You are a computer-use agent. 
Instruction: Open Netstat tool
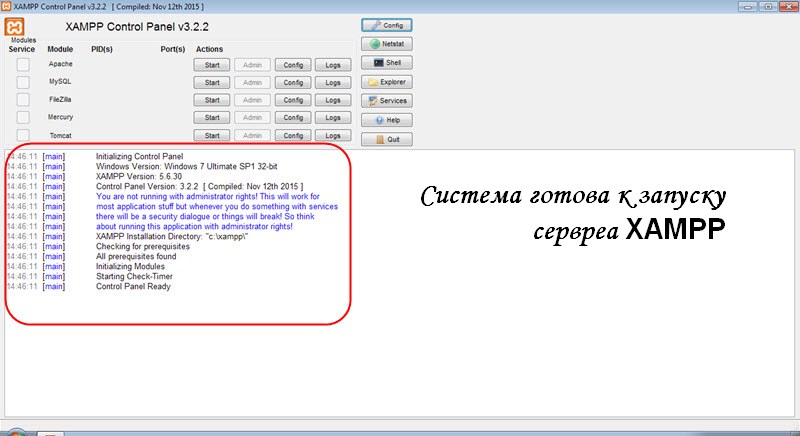[387, 44]
